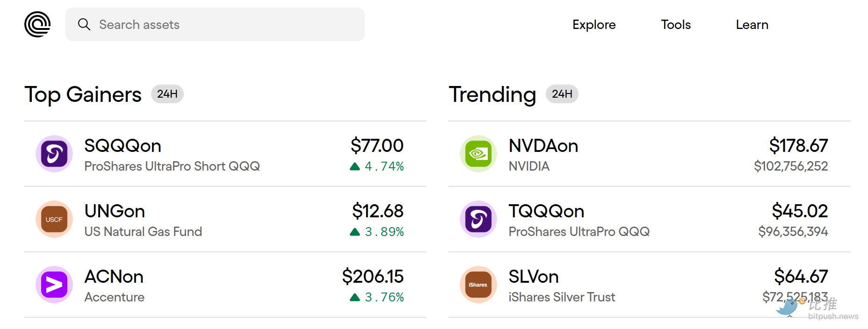Open the Tools menu
This screenshot has width=868, height=329.
coord(675,25)
